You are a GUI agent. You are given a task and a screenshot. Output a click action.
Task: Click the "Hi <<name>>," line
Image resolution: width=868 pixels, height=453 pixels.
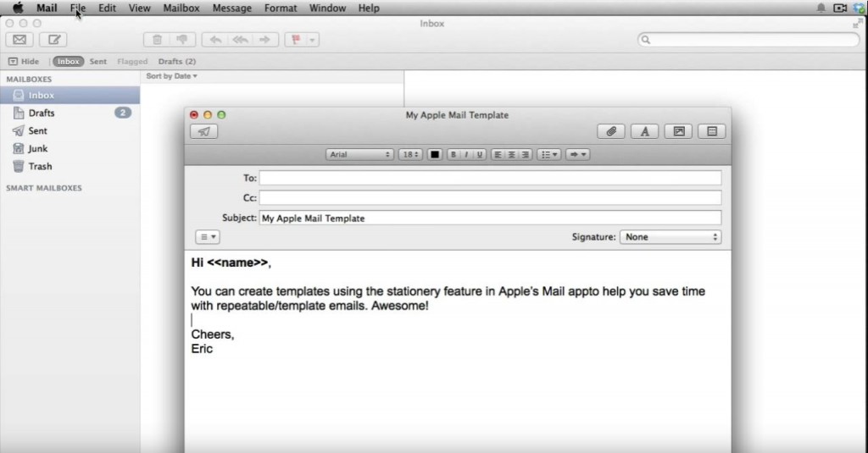pyautogui.click(x=231, y=262)
